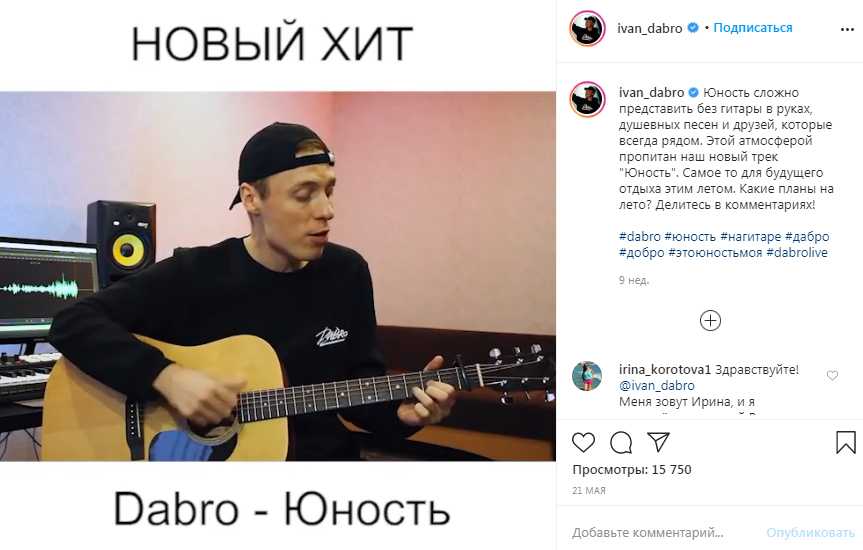Open the #нагитаре hashtag

[751, 237]
